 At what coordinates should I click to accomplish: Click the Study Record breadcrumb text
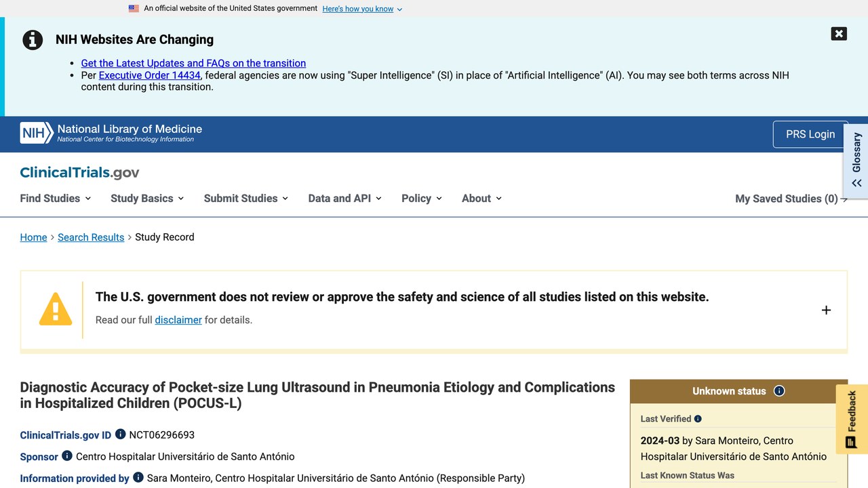click(165, 237)
